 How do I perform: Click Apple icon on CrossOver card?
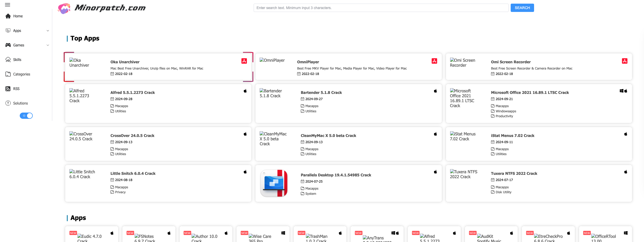pos(245,134)
